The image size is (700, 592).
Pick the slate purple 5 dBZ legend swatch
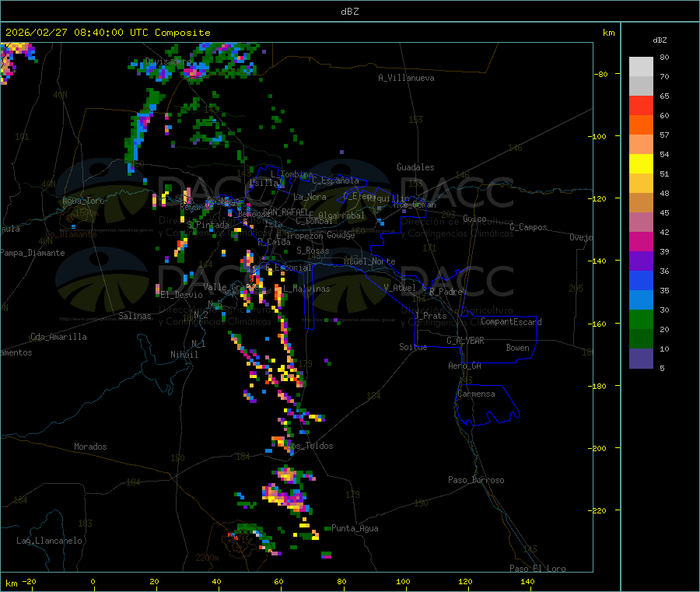pos(641,359)
